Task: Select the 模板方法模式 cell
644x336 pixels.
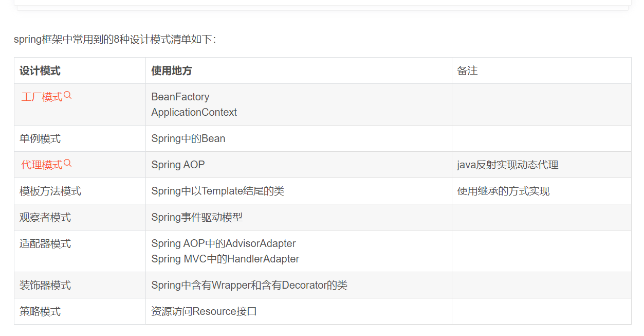Action: coord(50,191)
